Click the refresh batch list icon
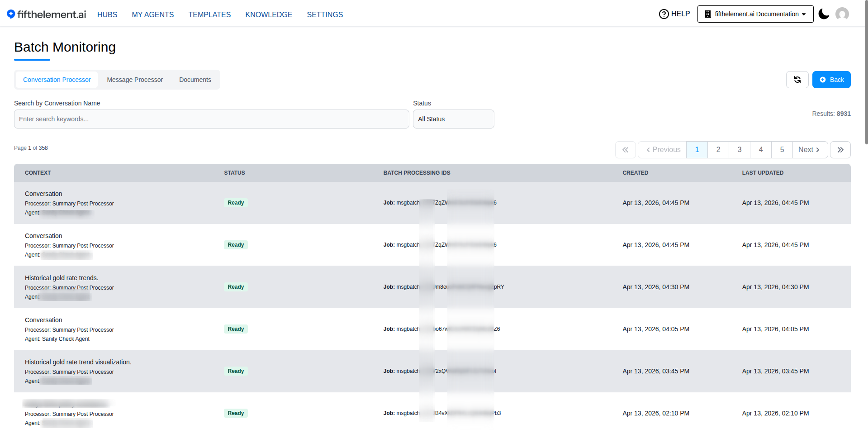Screen dimensions: 868x434 coord(797,80)
